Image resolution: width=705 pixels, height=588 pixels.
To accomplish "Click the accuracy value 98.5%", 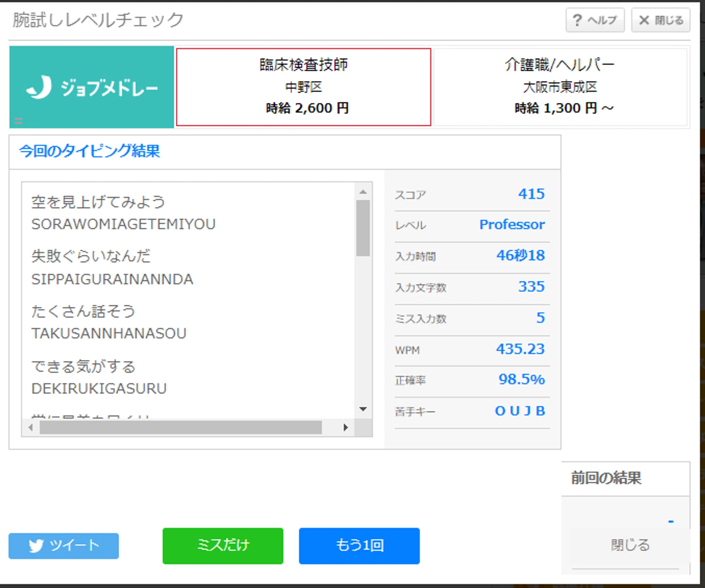I will (522, 379).
